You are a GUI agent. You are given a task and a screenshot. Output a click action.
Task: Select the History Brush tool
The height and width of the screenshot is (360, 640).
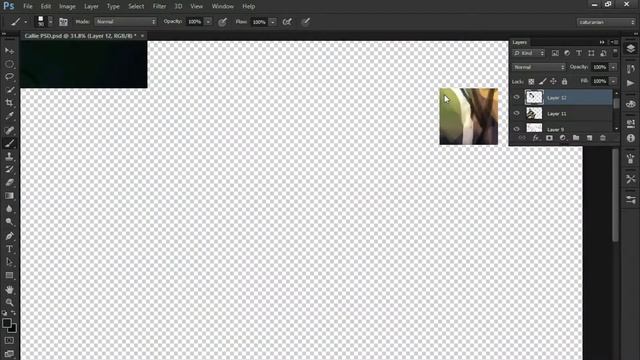pyautogui.click(x=9, y=169)
